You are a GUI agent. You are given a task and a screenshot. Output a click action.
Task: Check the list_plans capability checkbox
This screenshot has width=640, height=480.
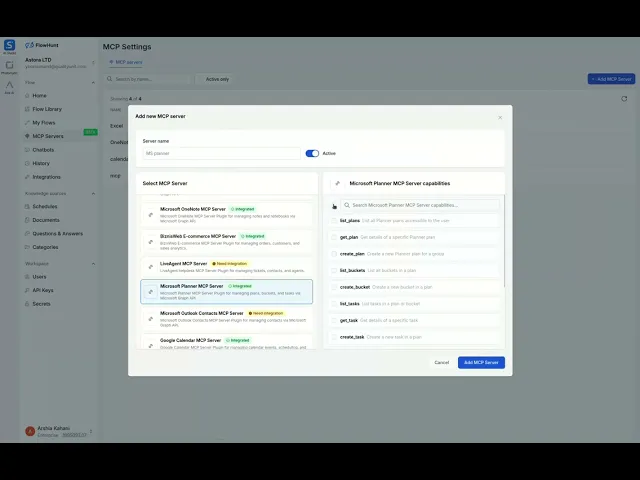[334, 220]
